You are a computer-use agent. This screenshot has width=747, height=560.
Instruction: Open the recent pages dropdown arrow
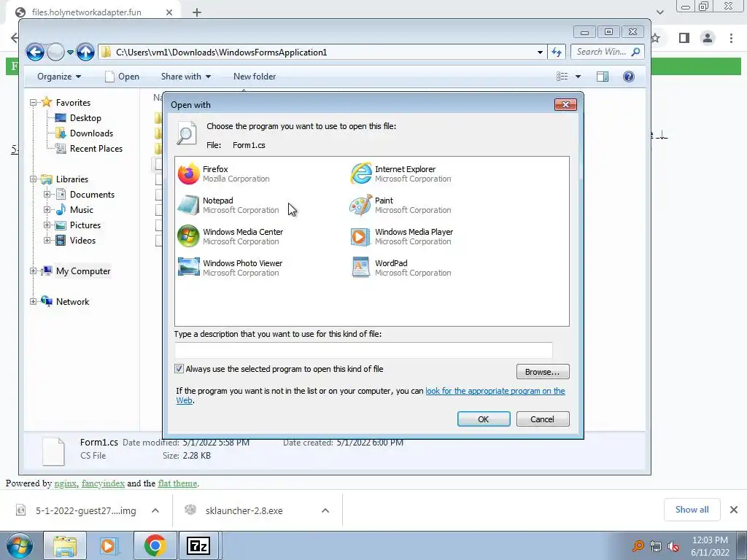tap(70, 52)
